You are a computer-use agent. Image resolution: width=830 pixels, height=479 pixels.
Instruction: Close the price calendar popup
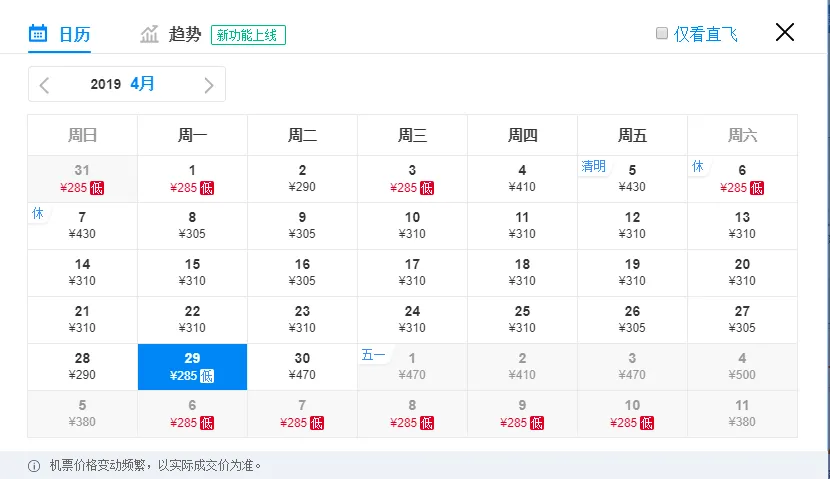coord(785,32)
